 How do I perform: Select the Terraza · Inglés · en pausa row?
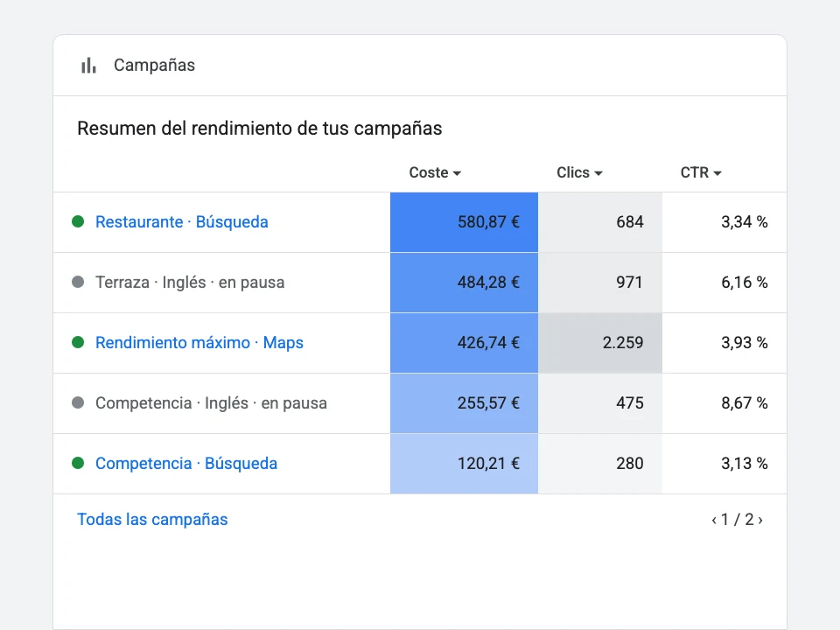pyautogui.click(x=420, y=283)
